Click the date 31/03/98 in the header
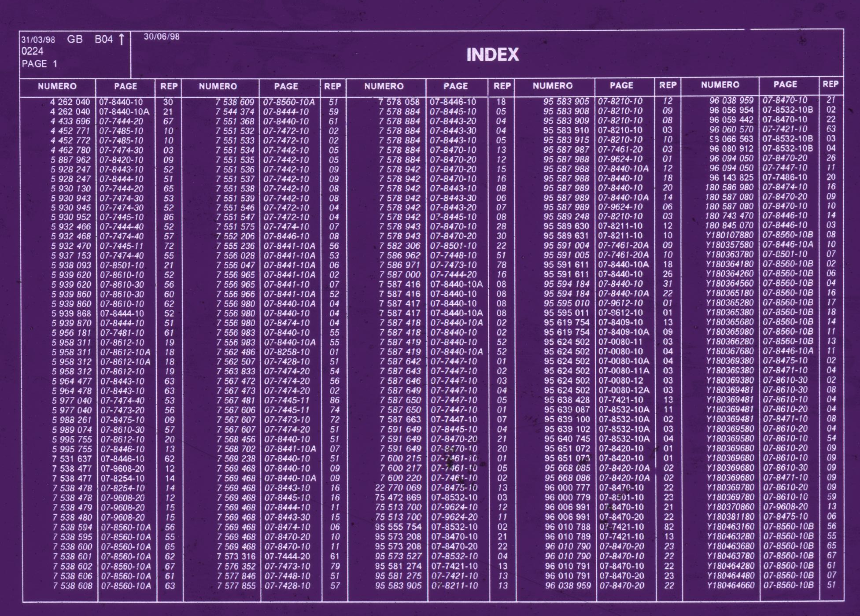 pos(38,40)
